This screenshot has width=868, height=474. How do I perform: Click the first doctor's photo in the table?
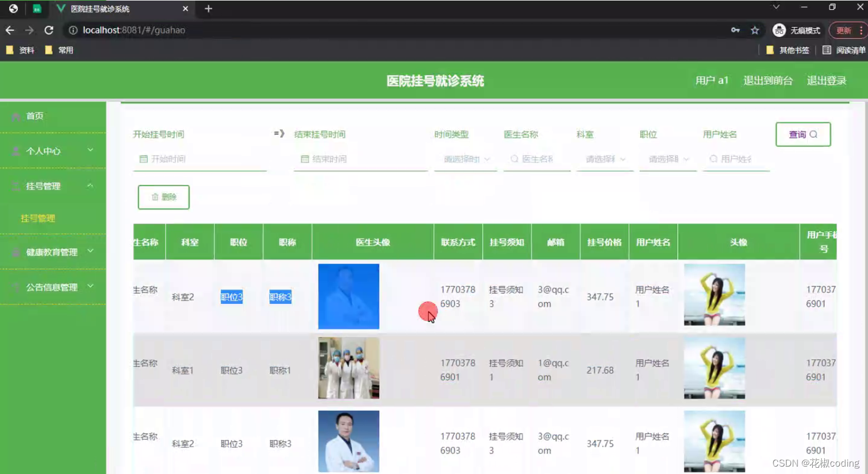tap(348, 296)
